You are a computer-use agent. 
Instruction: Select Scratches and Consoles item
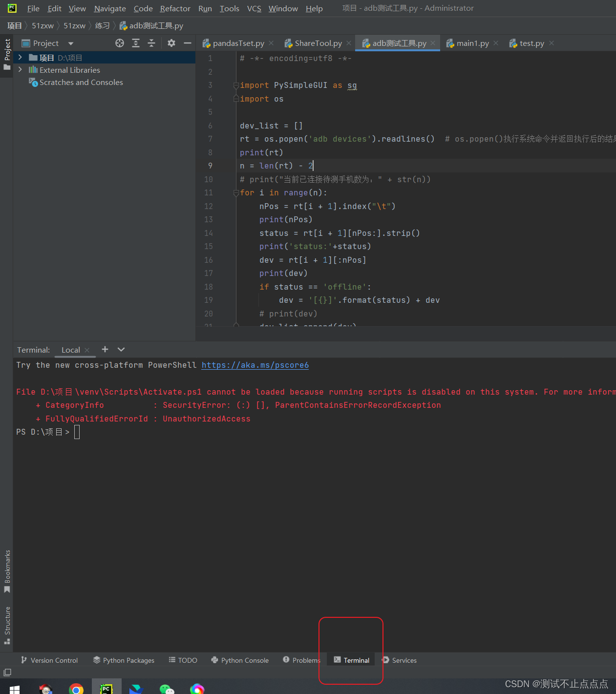click(76, 82)
